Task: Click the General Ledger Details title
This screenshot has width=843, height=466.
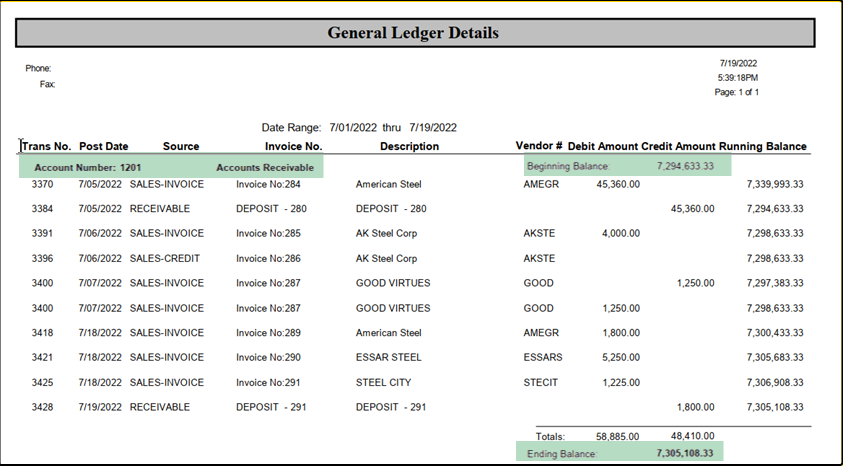Action: 413,33
